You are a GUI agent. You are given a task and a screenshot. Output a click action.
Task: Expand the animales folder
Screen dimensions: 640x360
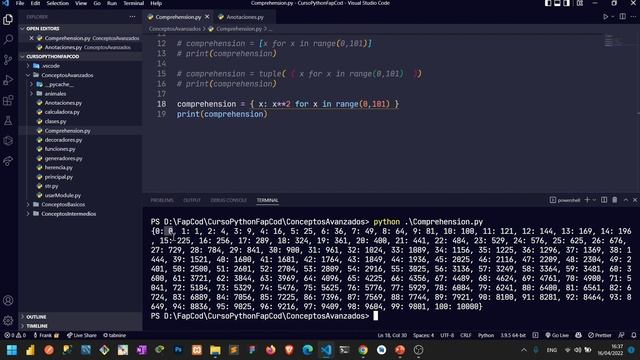coord(55,94)
